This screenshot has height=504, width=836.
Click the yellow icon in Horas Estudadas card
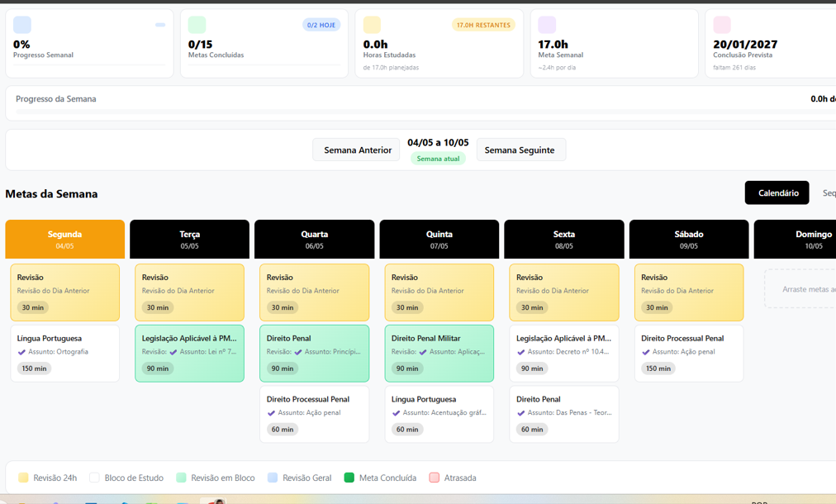pyautogui.click(x=372, y=25)
